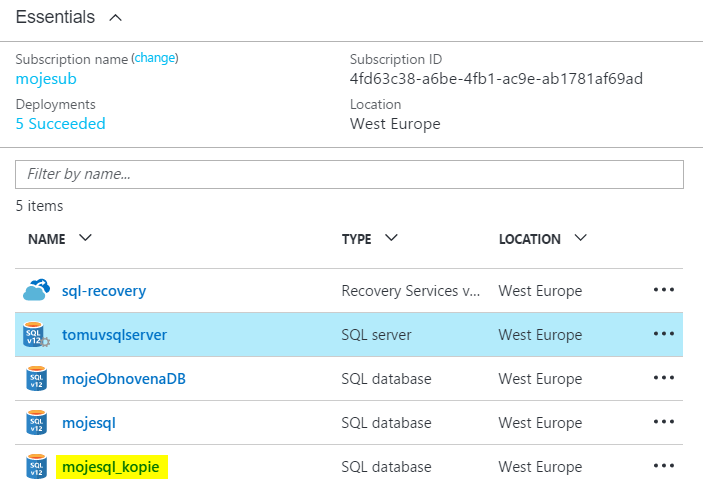Open the sql-recovery resource link
Image resolution: width=703 pixels, height=499 pixels.
(x=104, y=291)
